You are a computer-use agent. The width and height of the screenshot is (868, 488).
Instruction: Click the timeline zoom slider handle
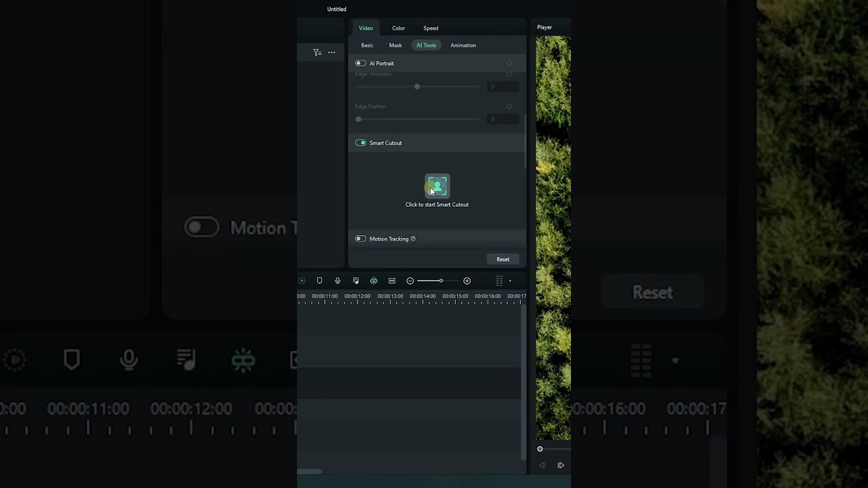[441, 281]
